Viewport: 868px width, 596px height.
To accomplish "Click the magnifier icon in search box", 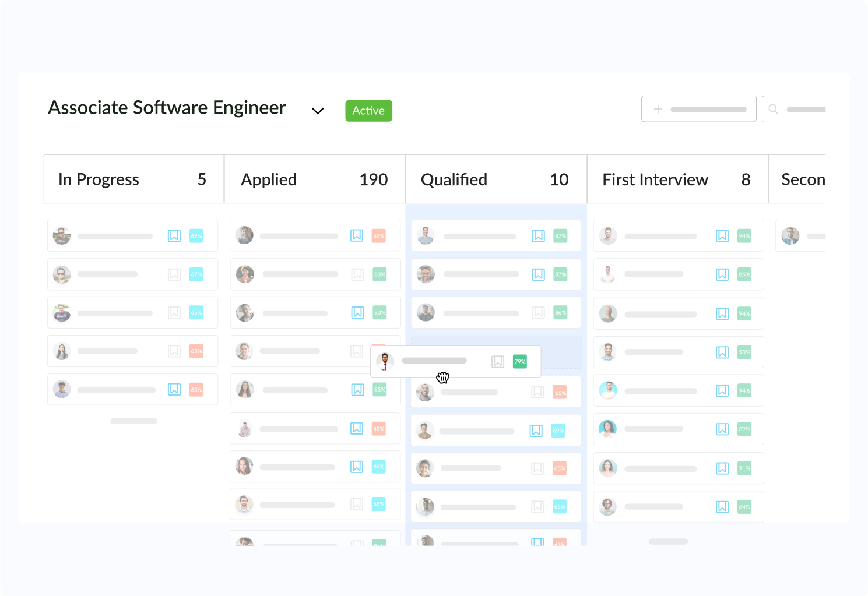I will (774, 109).
